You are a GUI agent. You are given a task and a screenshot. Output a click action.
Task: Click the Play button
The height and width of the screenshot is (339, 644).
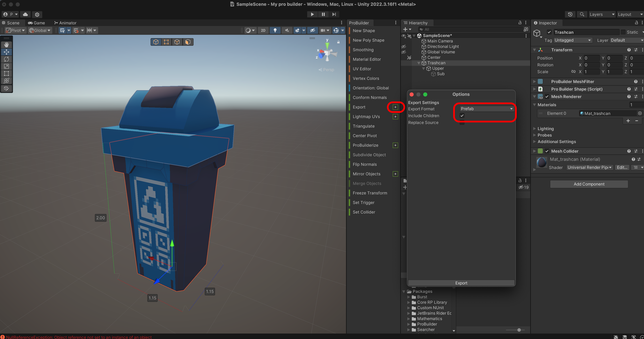pos(312,14)
